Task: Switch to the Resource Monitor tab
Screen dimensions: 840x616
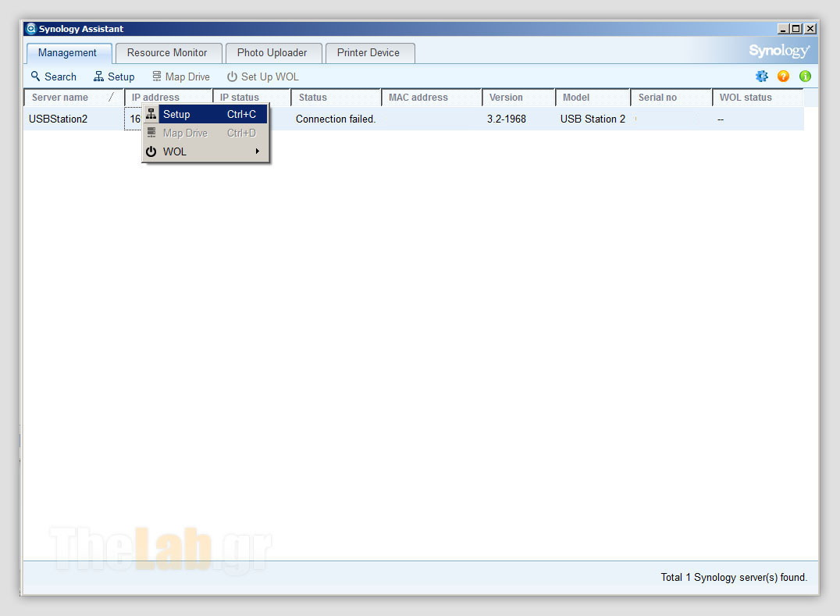Action: pyautogui.click(x=167, y=53)
